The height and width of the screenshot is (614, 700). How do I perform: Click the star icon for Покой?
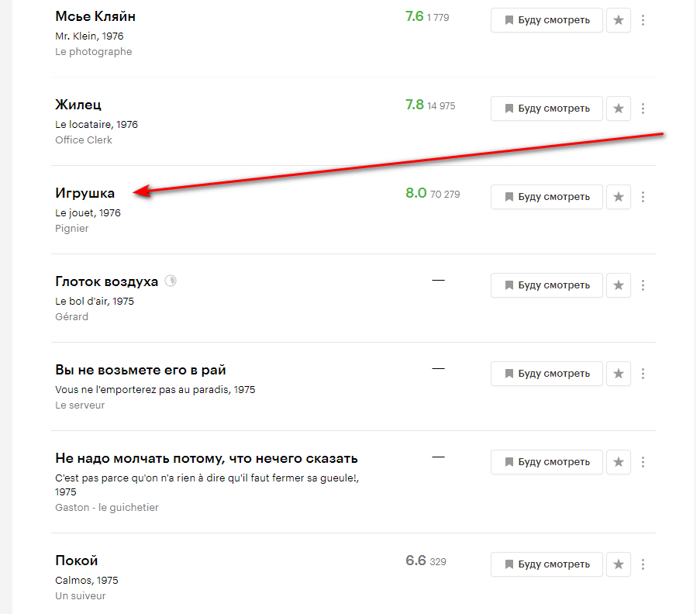tap(618, 563)
